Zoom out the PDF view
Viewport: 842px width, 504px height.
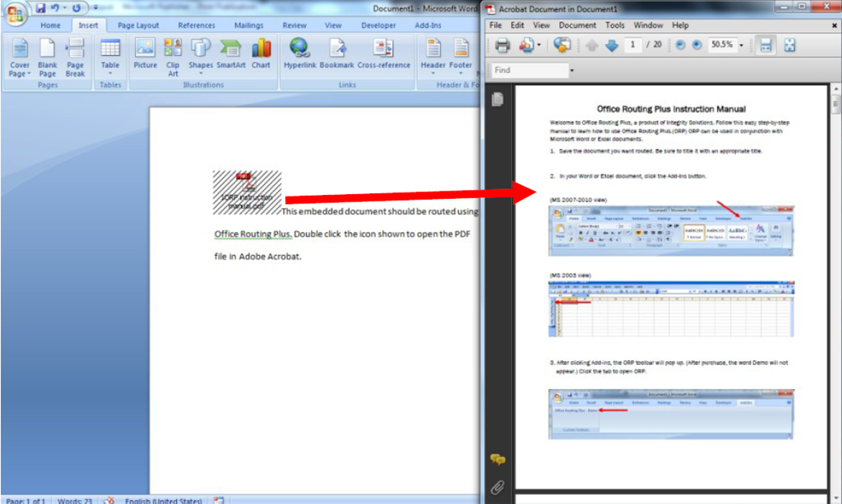[x=680, y=45]
